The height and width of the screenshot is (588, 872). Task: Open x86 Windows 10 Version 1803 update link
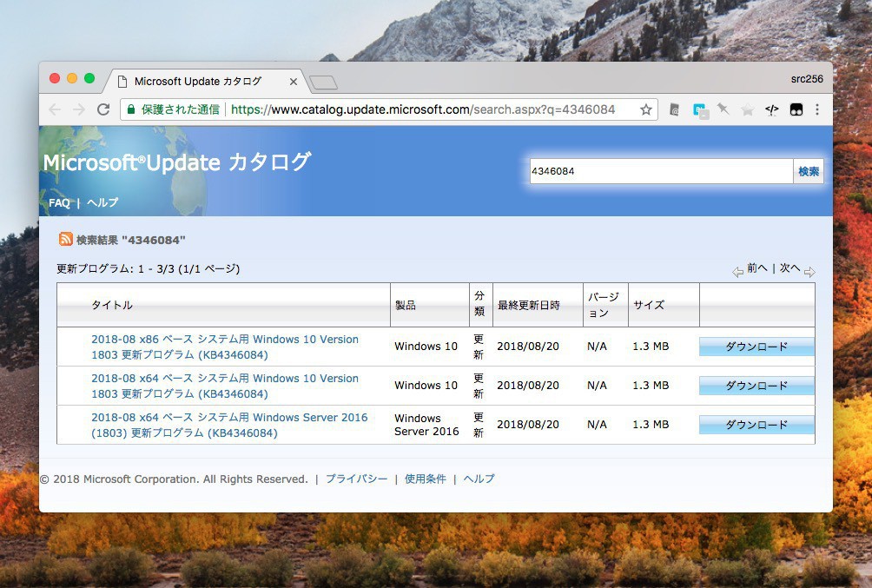(225, 347)
